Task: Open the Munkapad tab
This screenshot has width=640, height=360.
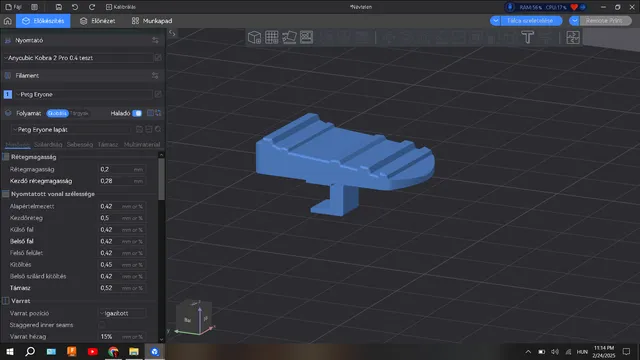Action: click(x=152, y=21)
